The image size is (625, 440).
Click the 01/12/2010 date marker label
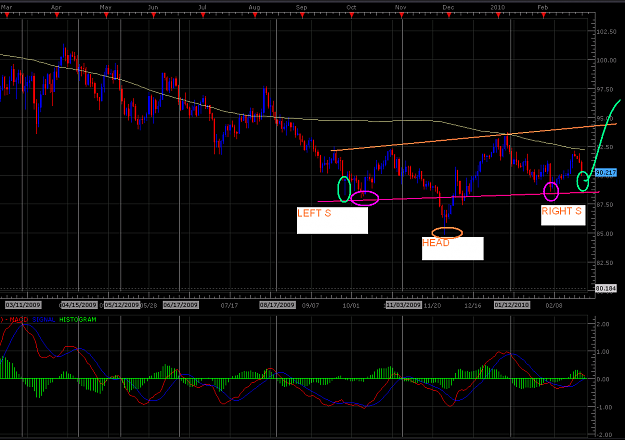point(512,305)
